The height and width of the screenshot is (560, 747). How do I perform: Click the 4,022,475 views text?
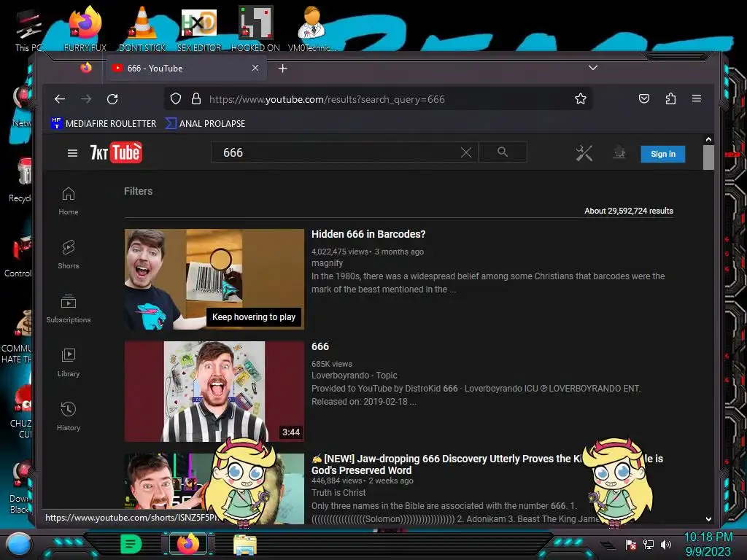(x=340, y=252)
